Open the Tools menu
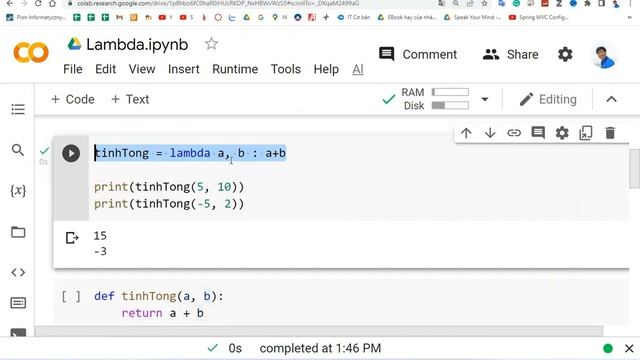 tap(286, 69)
